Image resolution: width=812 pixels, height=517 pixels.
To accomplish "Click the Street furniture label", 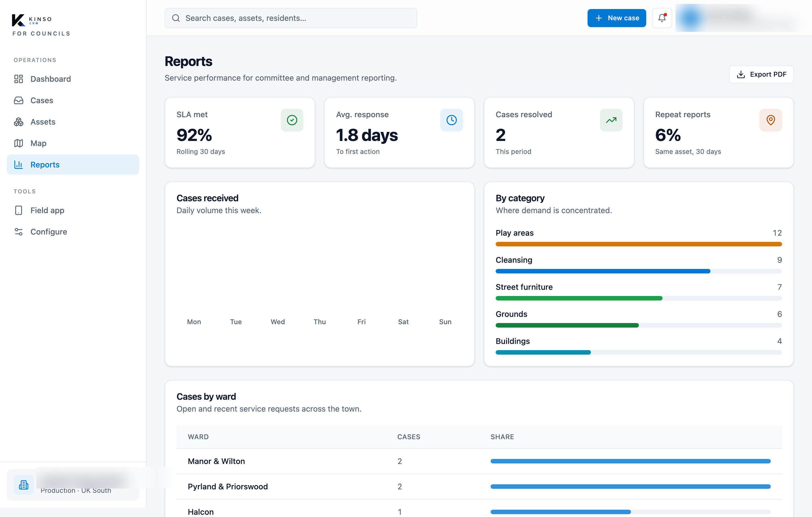I will pyautogui.click(x=524, y=287).
